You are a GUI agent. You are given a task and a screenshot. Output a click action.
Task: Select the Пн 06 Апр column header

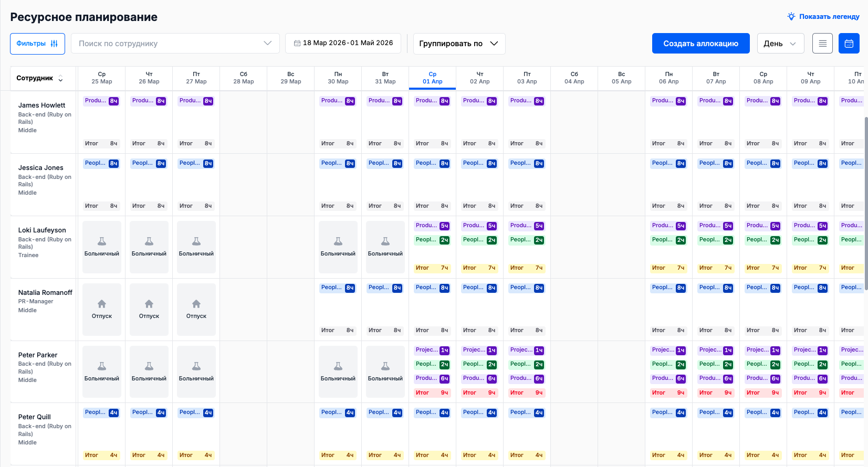668,78
